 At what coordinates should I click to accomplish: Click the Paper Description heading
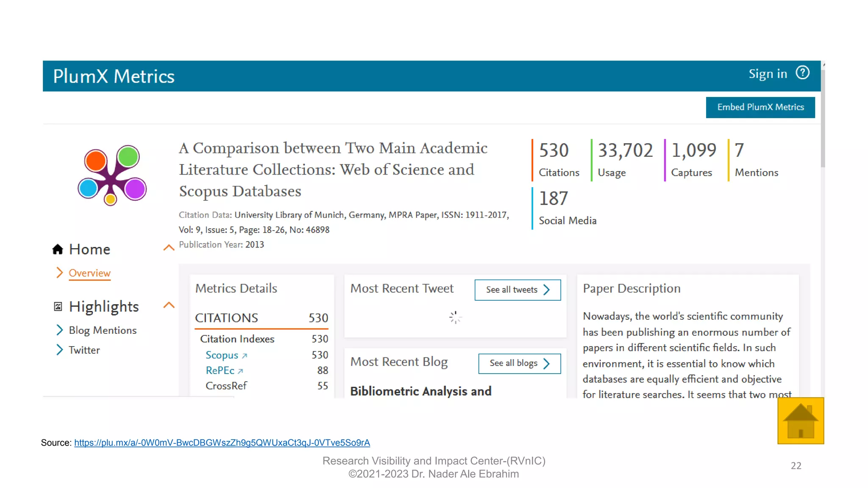(632, 288)
